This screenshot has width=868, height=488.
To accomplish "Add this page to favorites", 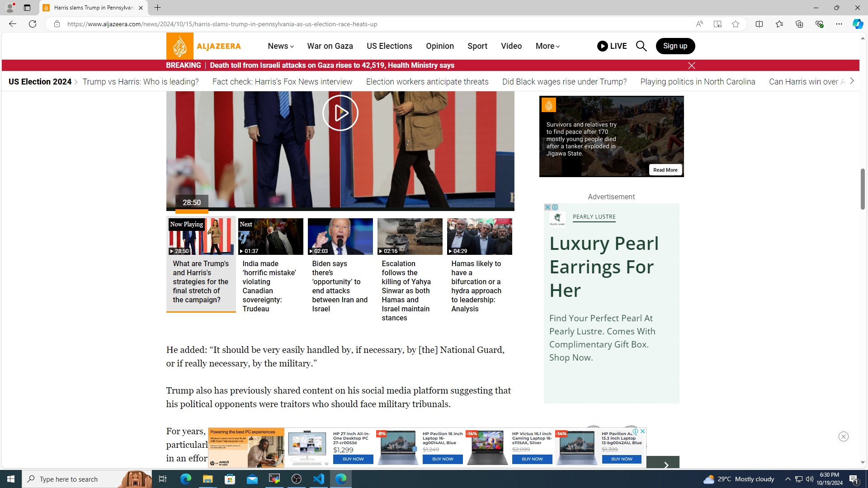I will pos(736,24).
